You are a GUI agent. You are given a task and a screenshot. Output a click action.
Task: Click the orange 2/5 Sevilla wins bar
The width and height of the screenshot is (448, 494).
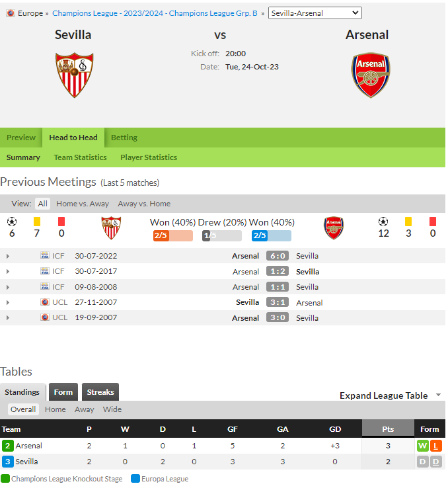pyautogui.click(x=173, y=235)
